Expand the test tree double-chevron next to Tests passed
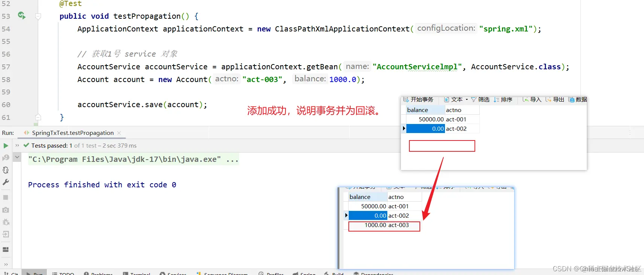This screenshot has width=644, height=275. click(17, 145)
